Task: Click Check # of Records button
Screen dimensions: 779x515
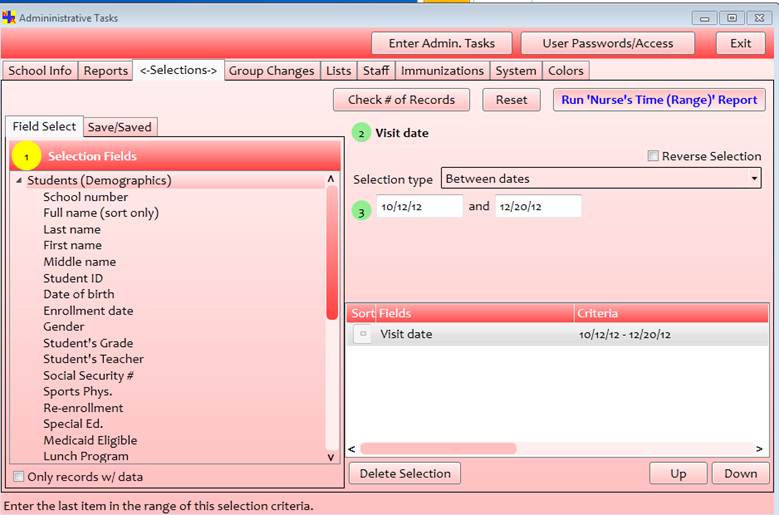Action: tap(401, 100)
